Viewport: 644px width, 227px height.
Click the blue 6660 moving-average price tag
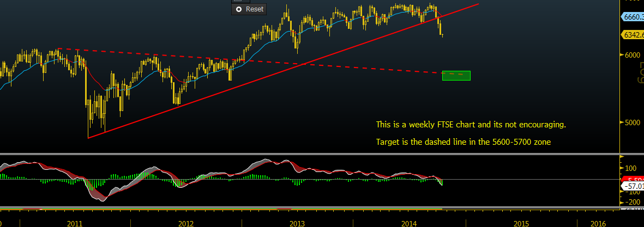tap(633, 17)
